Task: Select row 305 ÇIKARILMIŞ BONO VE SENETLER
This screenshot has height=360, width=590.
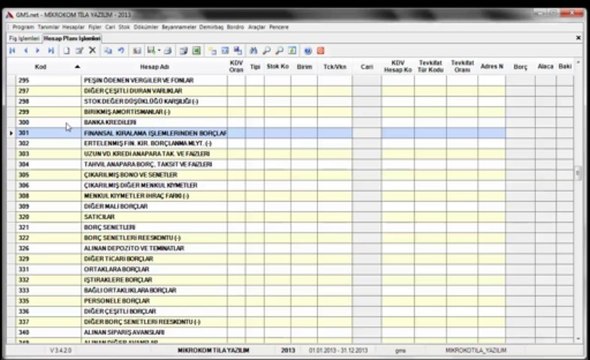Action: (294, 175)
